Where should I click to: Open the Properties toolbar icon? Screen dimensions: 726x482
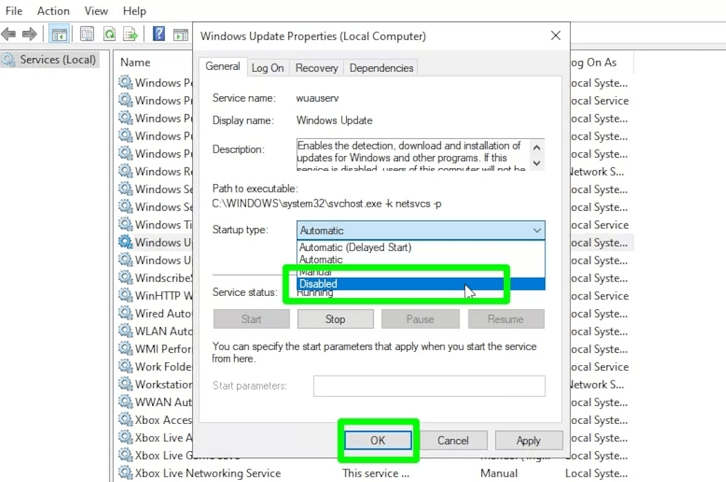pyautogui.click(x=87, y=34)
